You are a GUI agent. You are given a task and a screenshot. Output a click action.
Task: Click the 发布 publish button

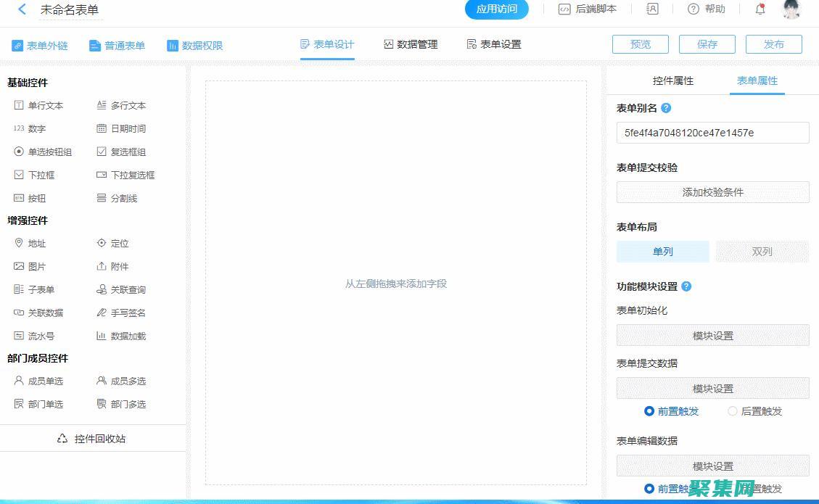click(773, 44)
